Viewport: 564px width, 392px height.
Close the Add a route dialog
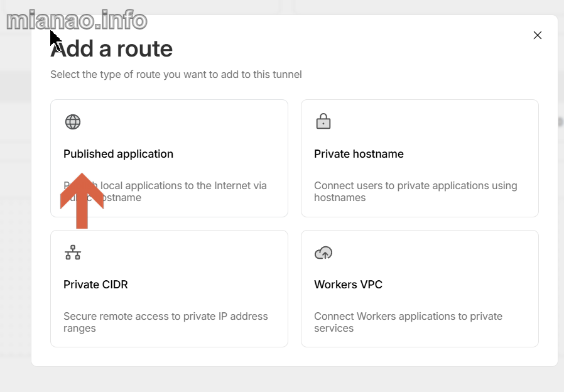(537, 35)
